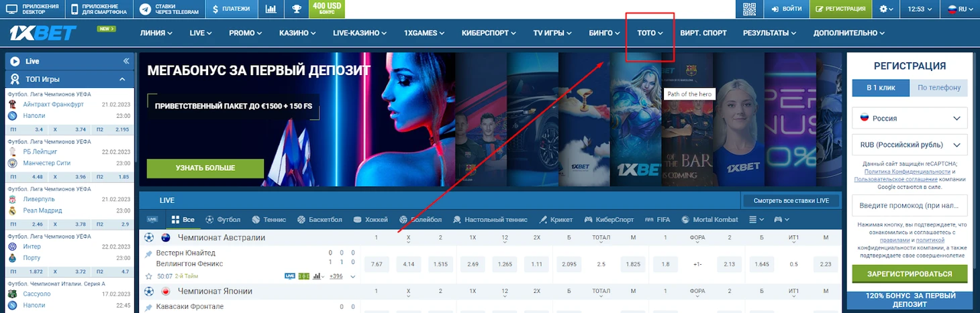The height and width of the screenshot is (313, 980).
Task: Click the NEW badge beside logo
Action: 106,29
